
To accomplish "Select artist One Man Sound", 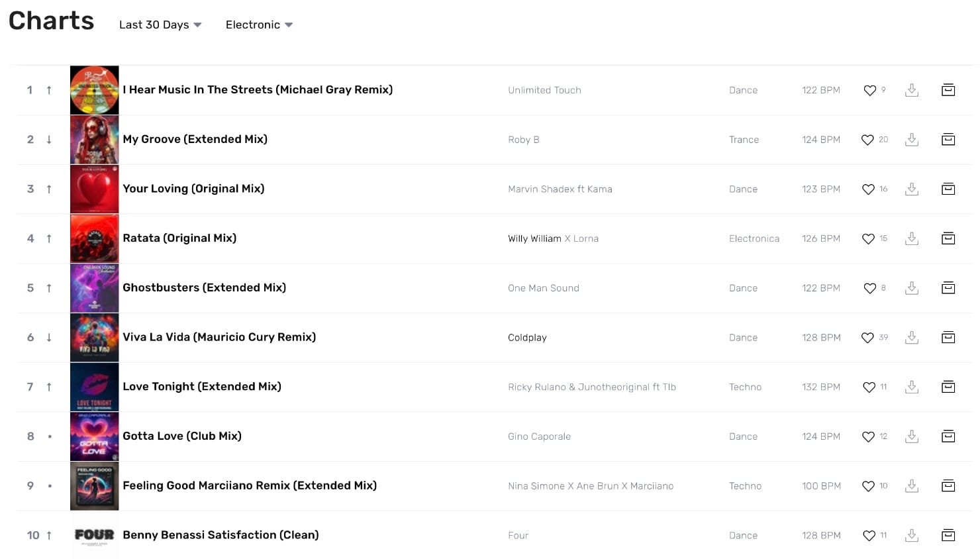I will pyautogui.click(x=544, y=287).
